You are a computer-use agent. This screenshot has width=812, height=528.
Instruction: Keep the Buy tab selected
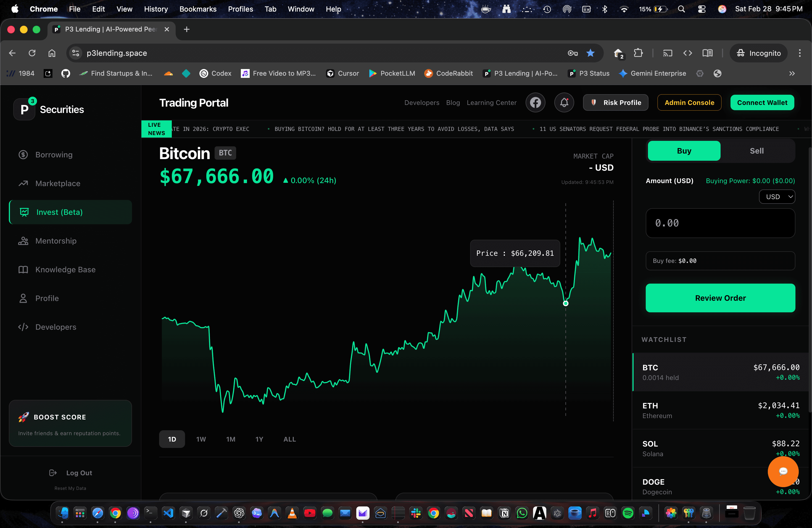[684, 151]
